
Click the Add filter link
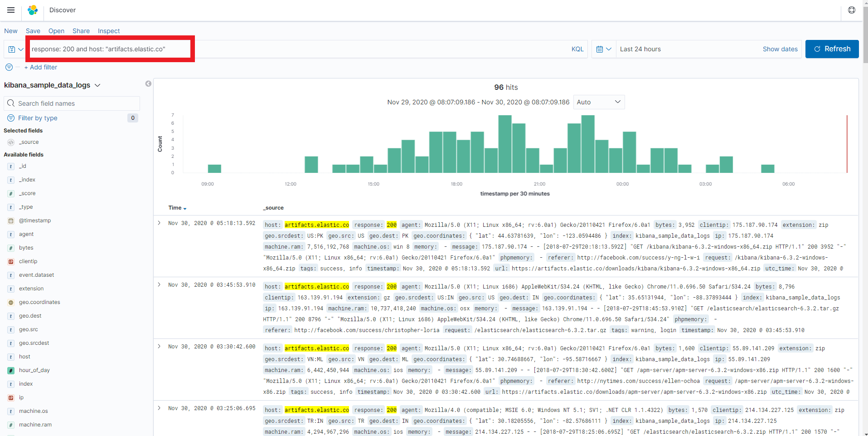pyautogui.click(x=41, y=67)
